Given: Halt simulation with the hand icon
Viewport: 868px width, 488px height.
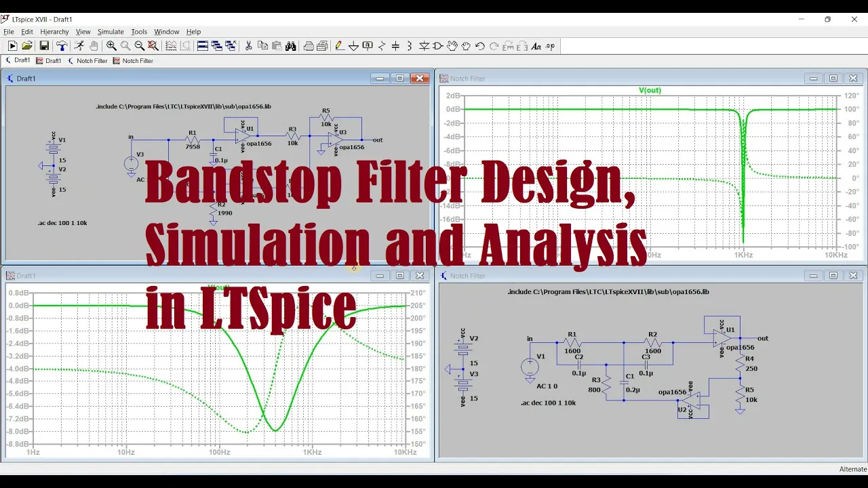Looking at the screenshot, I should coord(94,46).
